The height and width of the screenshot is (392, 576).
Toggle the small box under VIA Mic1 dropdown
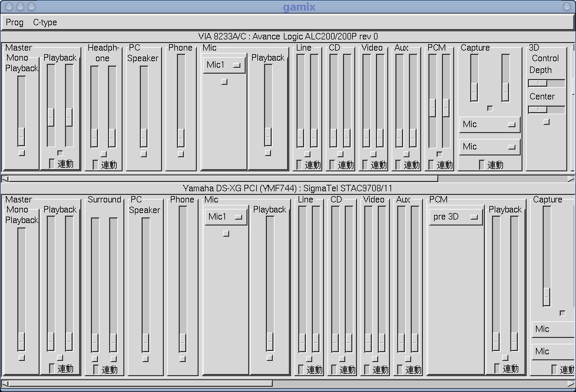pos(224,81)
